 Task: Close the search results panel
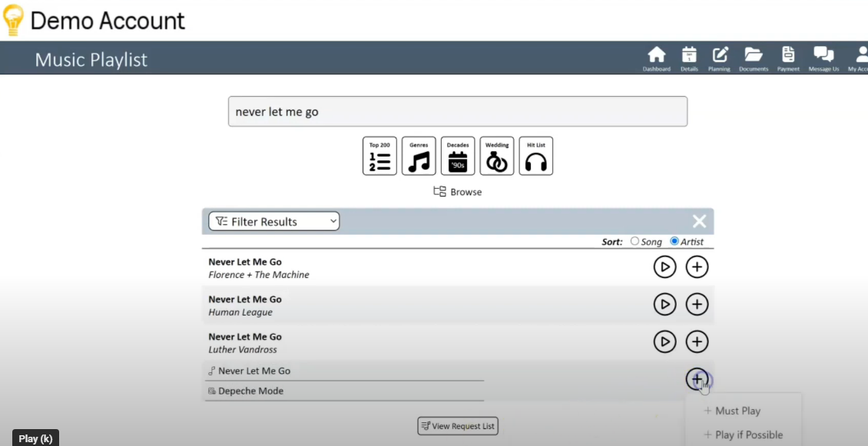pyautogui.click(x=699, y=221)
